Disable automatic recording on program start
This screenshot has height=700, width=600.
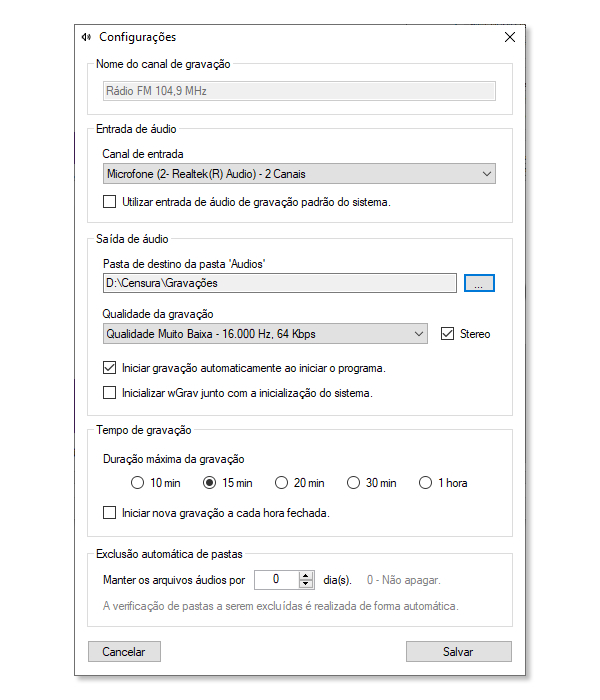pos(109,368)
